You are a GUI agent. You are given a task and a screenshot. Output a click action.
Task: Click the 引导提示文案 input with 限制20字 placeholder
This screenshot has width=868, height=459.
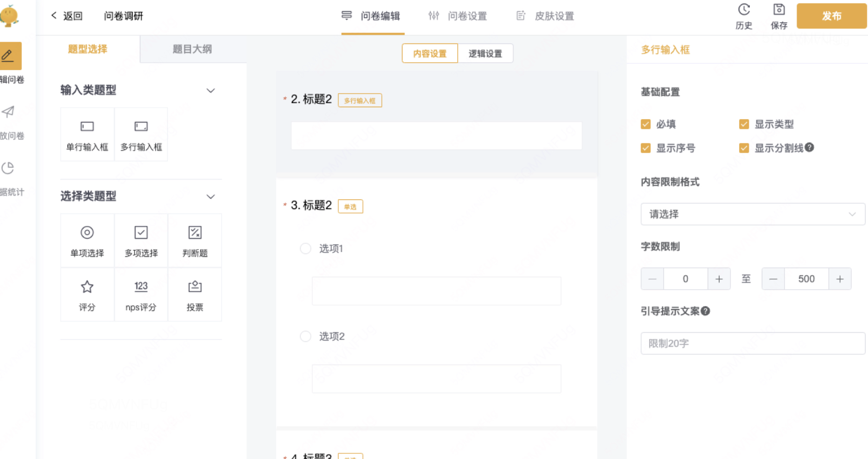[753, 343]
